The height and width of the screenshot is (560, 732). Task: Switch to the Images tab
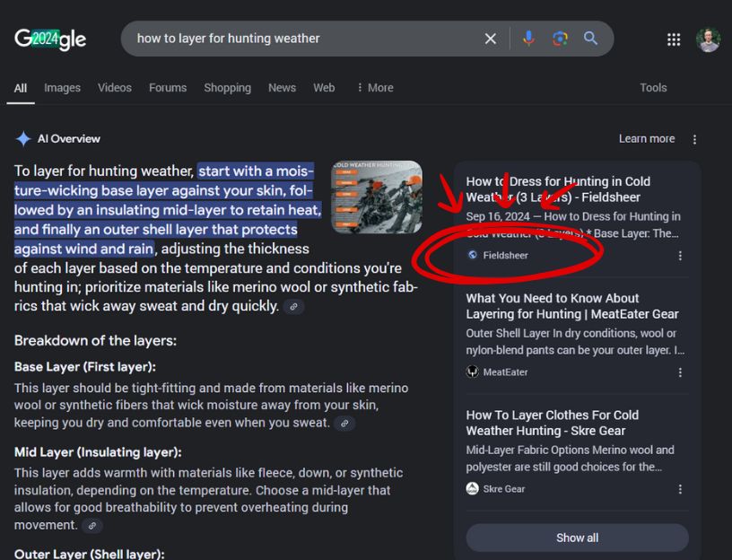[x=62, y=88]
